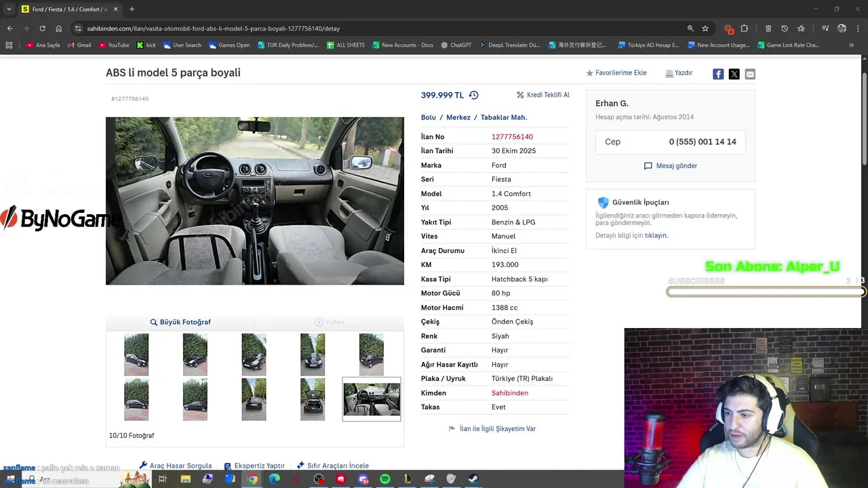This screenshot has width=868, height=488.
Task: Click the address bar URL
Action: coord(213,28)
